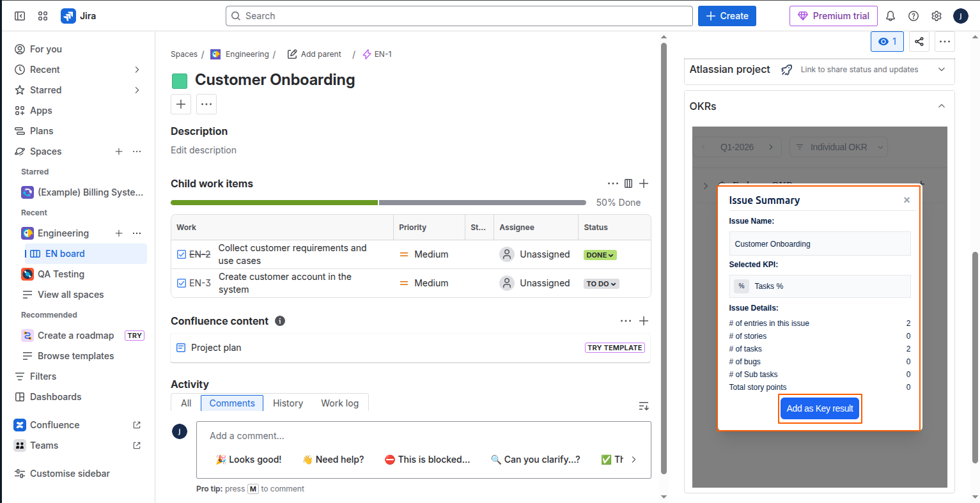Click Confluence content info icon
Image resolution: width=980 pixels, height=503 pixels.
(x=280, y=321)
